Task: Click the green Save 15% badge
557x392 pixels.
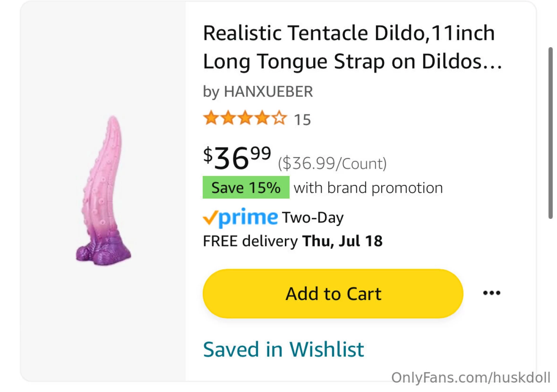Action: pos(246,188)
